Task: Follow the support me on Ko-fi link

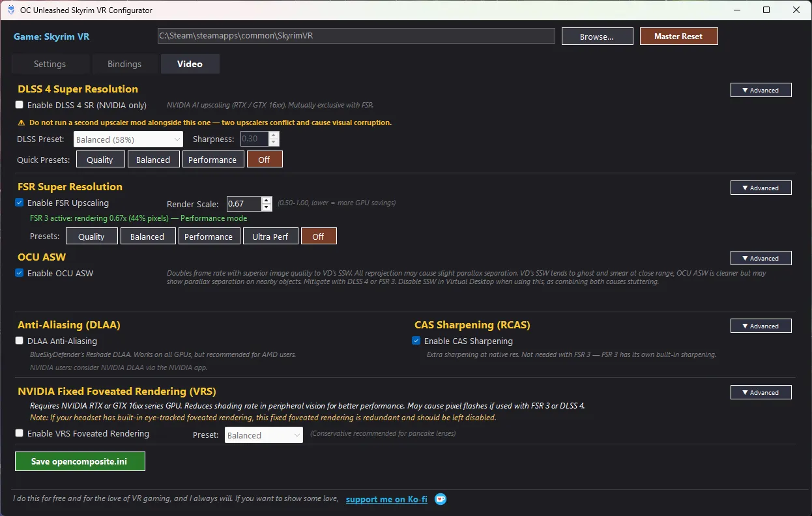Action: [387, 499]
